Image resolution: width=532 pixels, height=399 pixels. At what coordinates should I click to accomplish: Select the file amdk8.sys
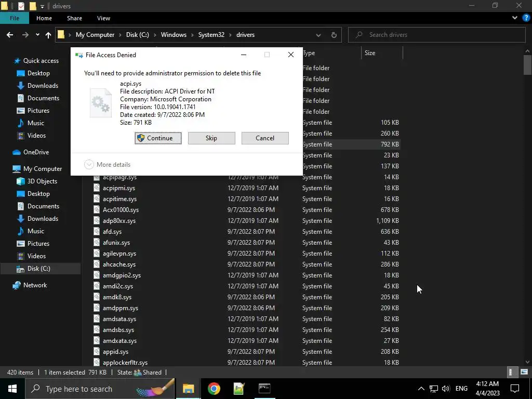(x=117, y=297)
